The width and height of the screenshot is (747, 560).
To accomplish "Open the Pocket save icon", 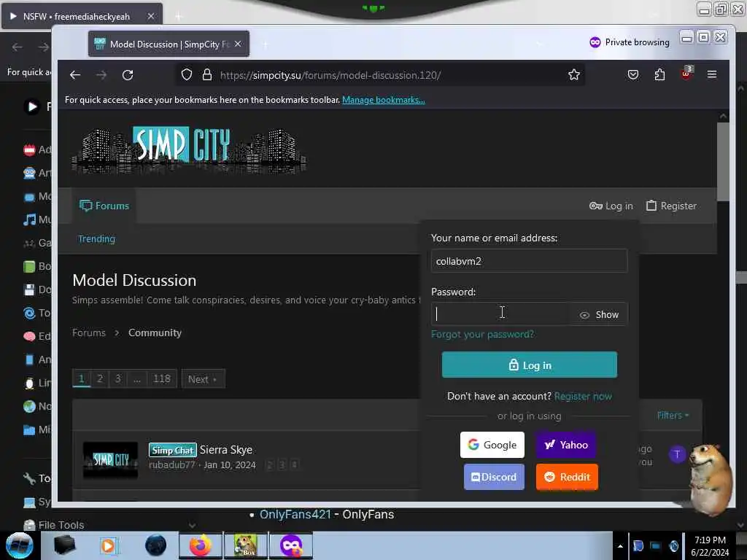I will [x=633, y=74].
